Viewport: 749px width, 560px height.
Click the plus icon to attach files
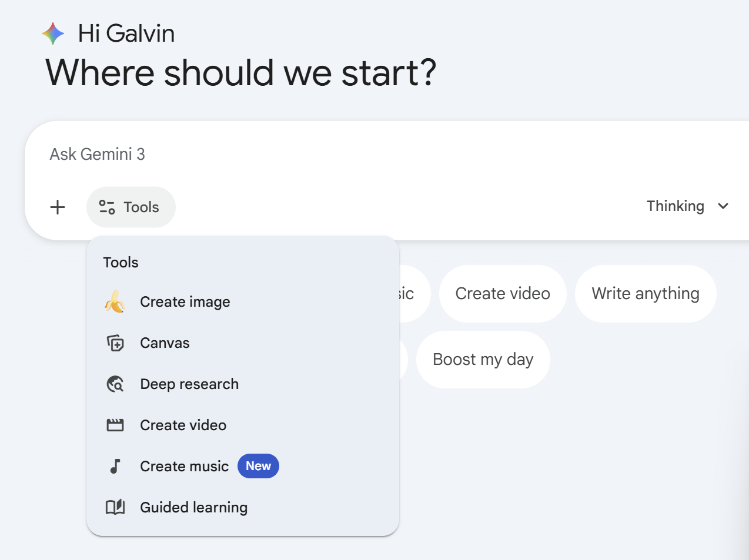coord(58,207)
